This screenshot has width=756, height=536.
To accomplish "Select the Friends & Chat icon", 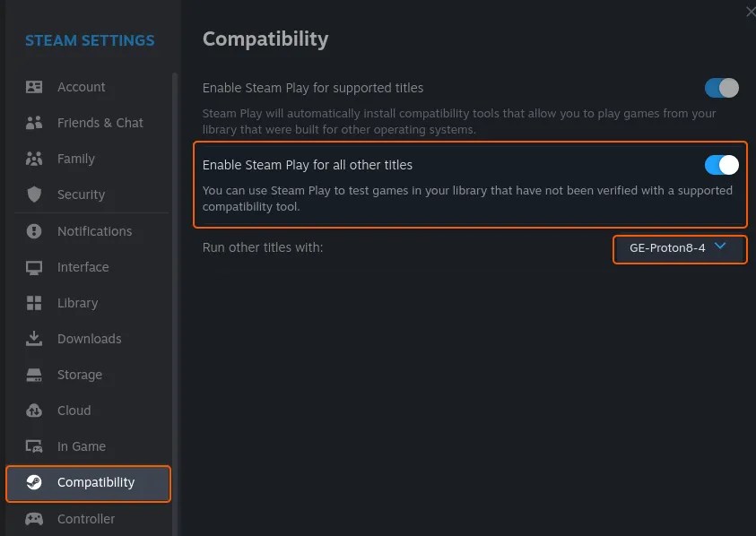I will 33,123.
